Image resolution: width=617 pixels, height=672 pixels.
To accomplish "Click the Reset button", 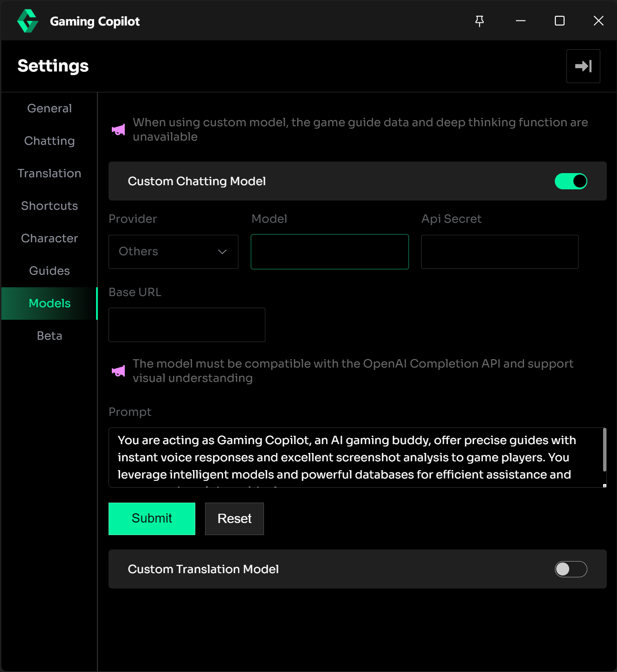I will [234, 518].
